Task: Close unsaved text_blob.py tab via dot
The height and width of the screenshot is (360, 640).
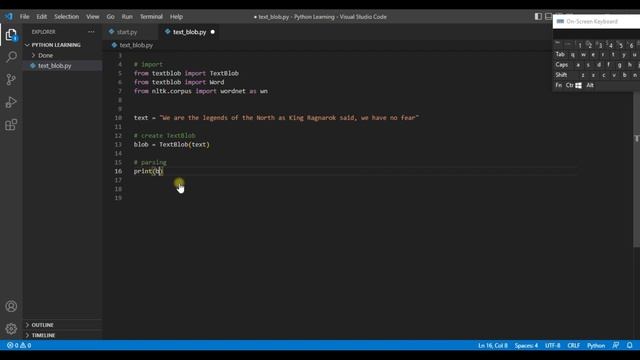Action: pyautogui.click(x=213, y=32)
